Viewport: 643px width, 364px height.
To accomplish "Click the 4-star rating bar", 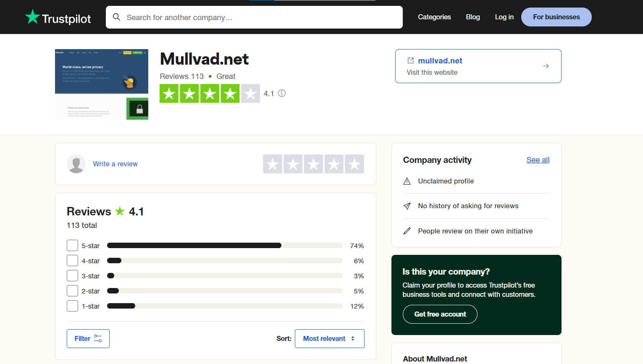I will [x=225, y=260].
